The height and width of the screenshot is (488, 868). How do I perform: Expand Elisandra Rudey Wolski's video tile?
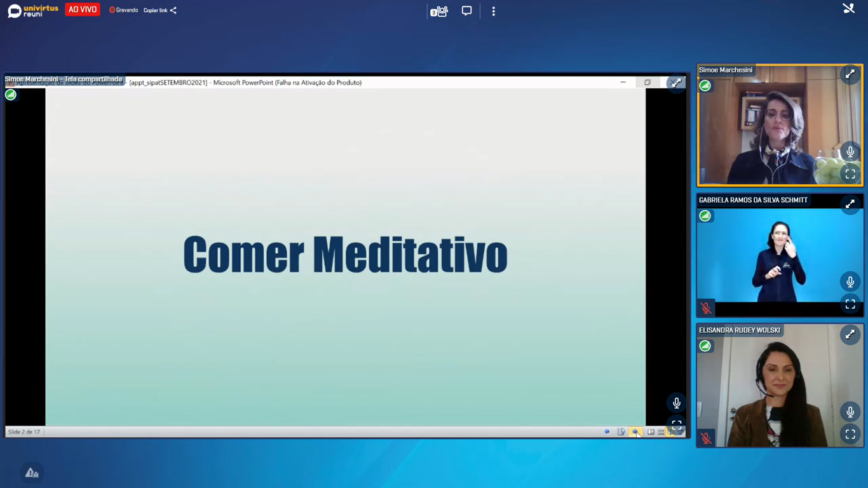pos(850,335)
